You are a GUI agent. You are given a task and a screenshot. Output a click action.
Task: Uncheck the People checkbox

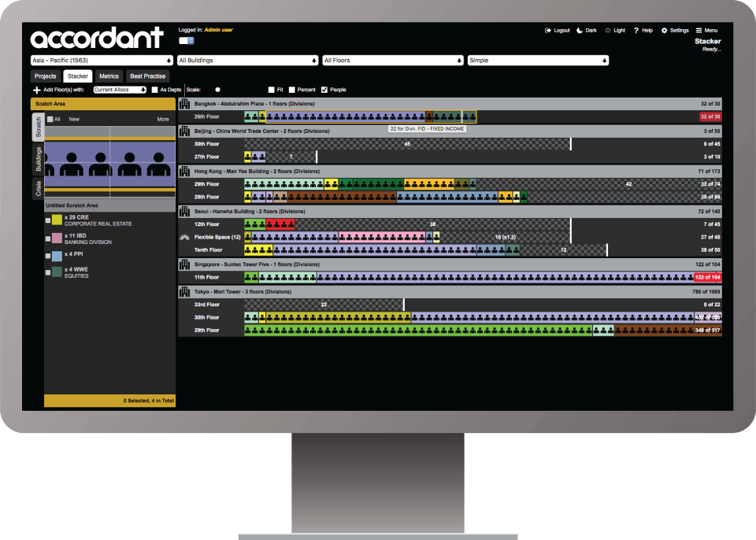[324, 90]
